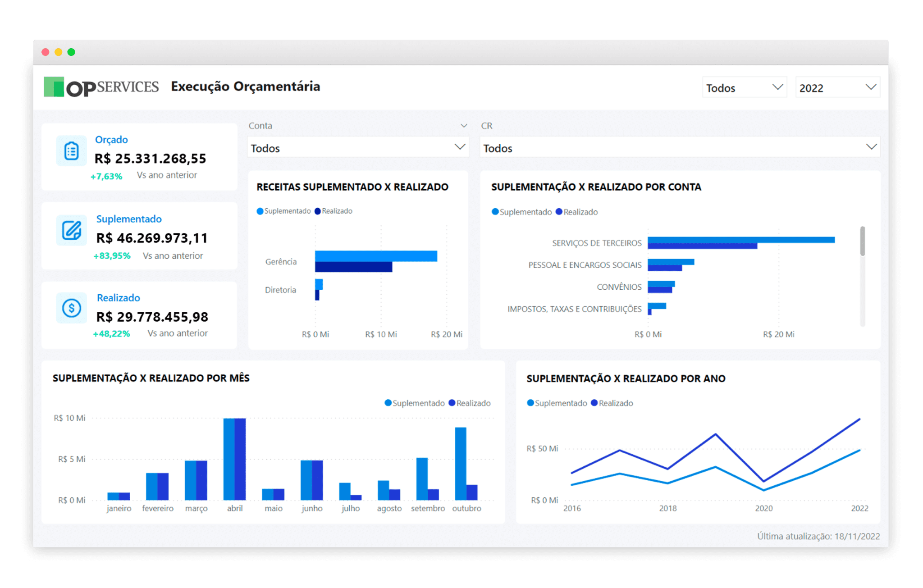Click the dollar sign icon on Realizado card
This screenshot has height=588, width=923.
coord(71,308)
